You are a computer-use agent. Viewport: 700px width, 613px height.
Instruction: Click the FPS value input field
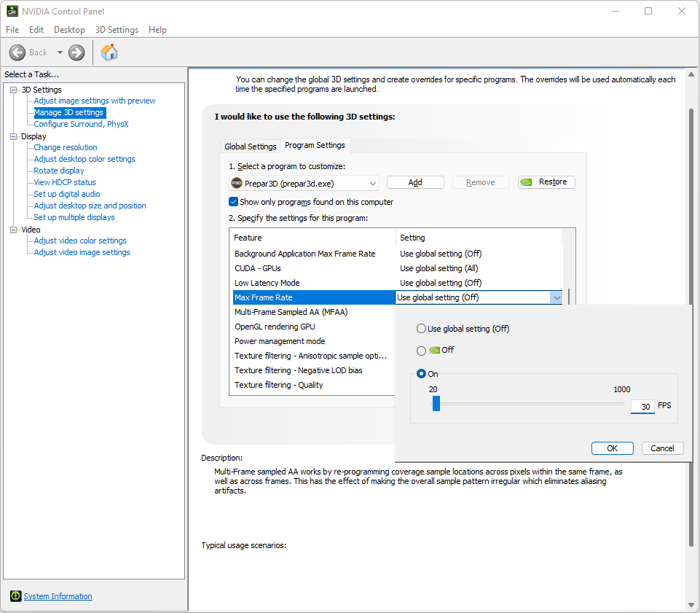coord(642,407)
